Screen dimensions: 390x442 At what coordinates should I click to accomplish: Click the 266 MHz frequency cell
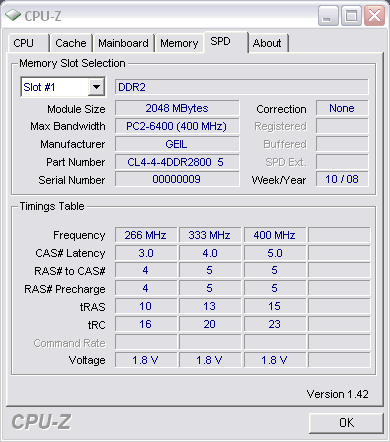point(146,235)
